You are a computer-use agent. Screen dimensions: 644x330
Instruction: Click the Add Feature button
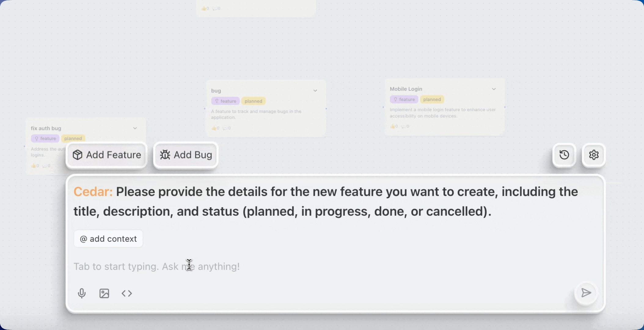(x=107, y=155)
